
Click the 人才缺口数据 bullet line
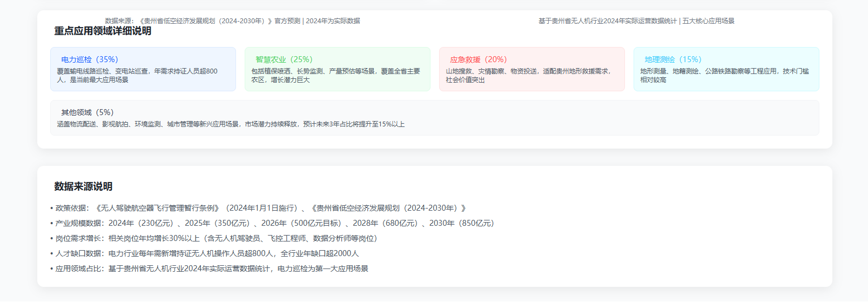click(207, 253)
